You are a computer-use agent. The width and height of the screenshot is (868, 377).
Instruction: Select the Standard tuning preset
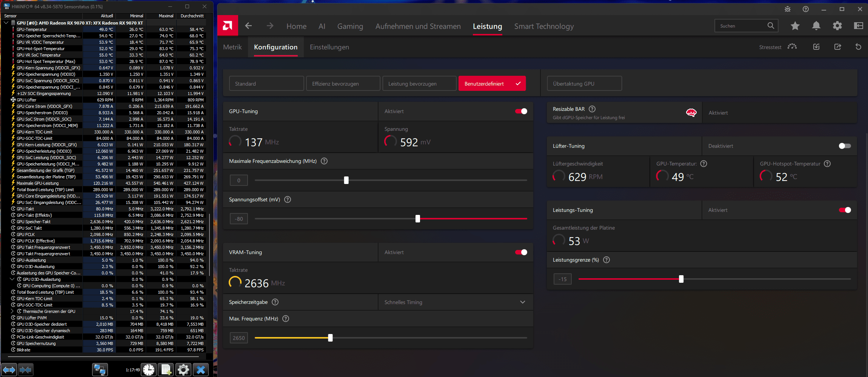(266, 83)
